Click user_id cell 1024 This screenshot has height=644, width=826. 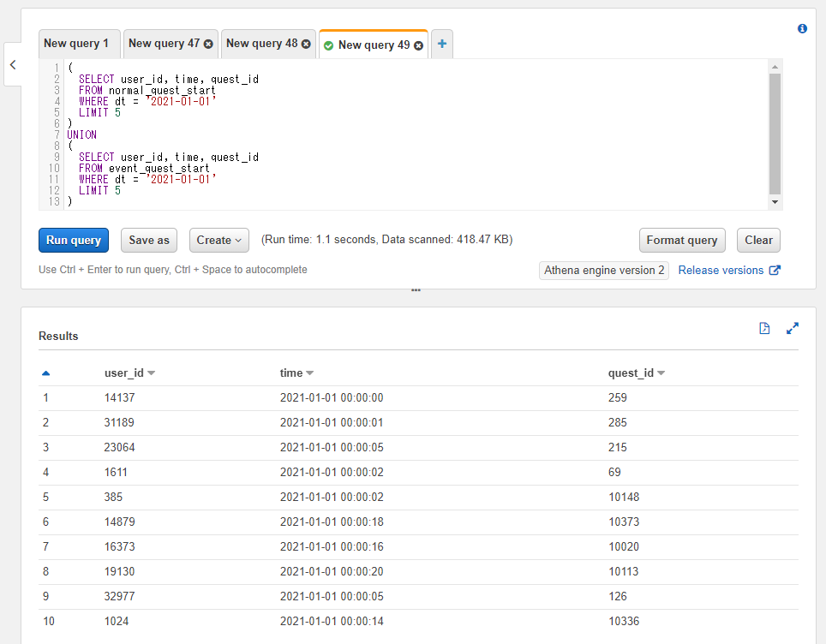(117, 621)
